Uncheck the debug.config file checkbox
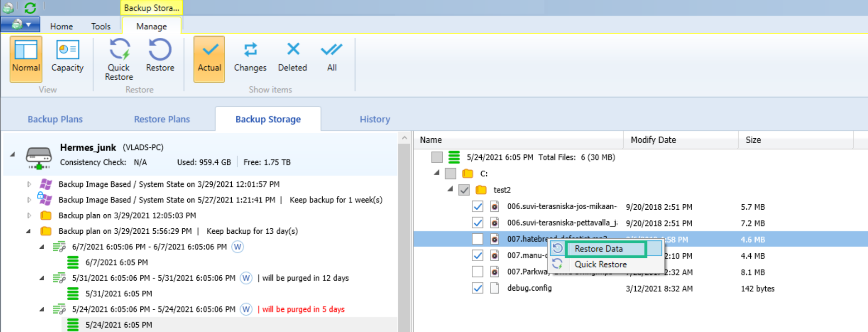The width and height of the screenshot is (868, 332). click(477, 288)
